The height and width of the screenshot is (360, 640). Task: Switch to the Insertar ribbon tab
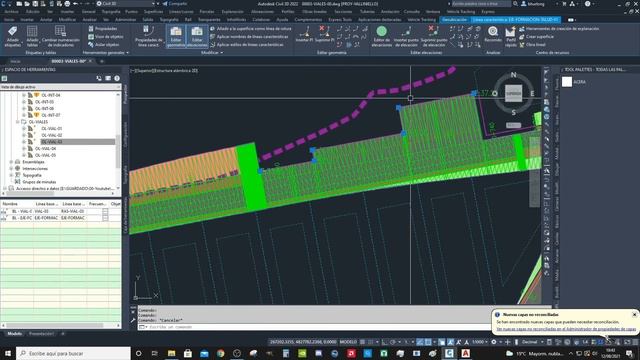pos(27,19)
